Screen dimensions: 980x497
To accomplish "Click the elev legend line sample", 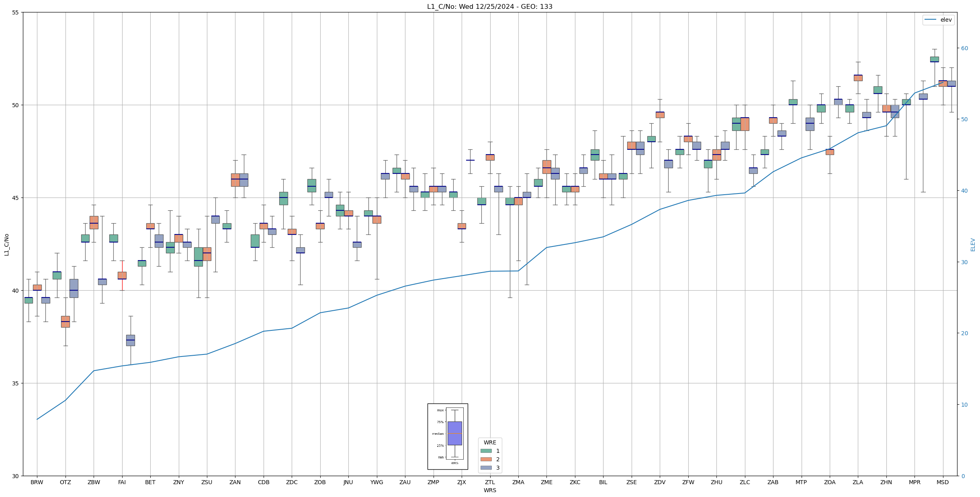I will click(930, 20).
